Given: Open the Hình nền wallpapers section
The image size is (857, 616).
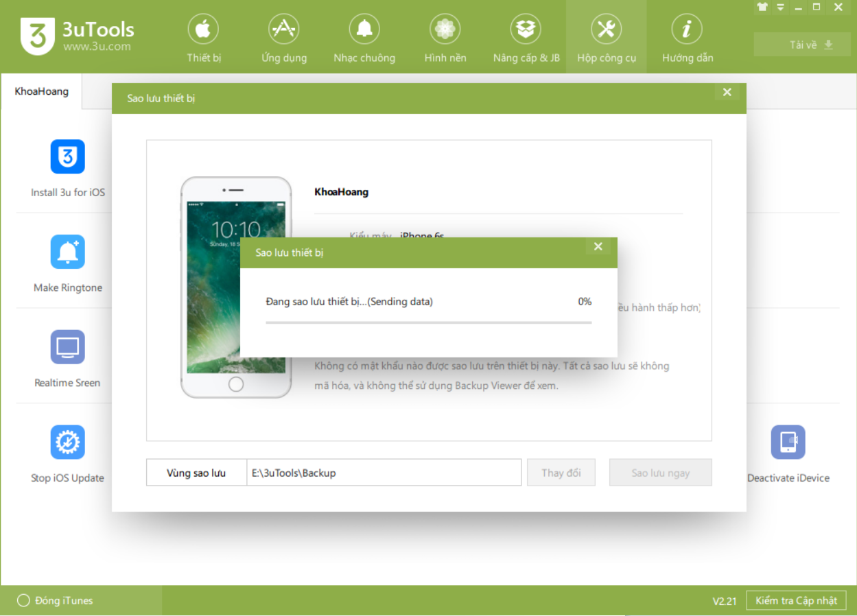Looking at the screenshot, I should click(445, 39).
